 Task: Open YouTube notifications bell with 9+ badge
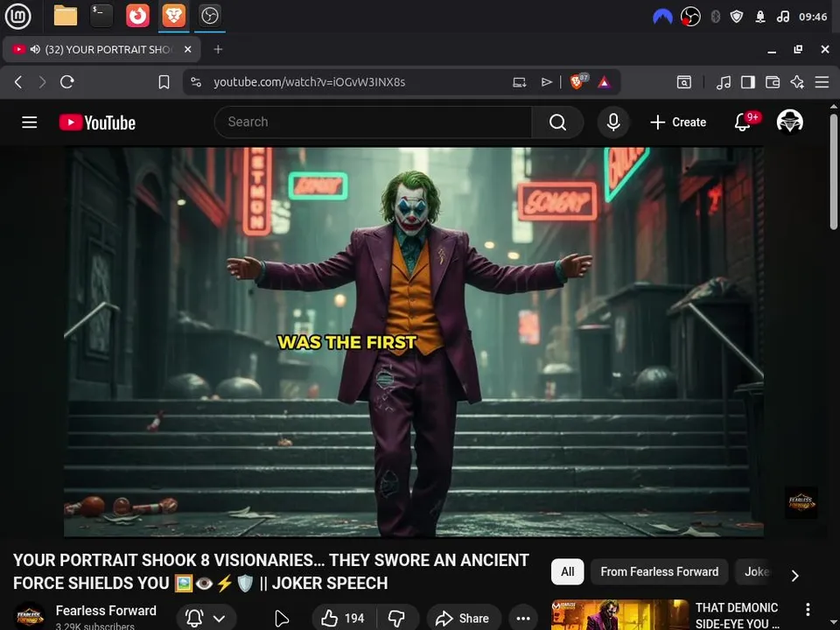744,122
